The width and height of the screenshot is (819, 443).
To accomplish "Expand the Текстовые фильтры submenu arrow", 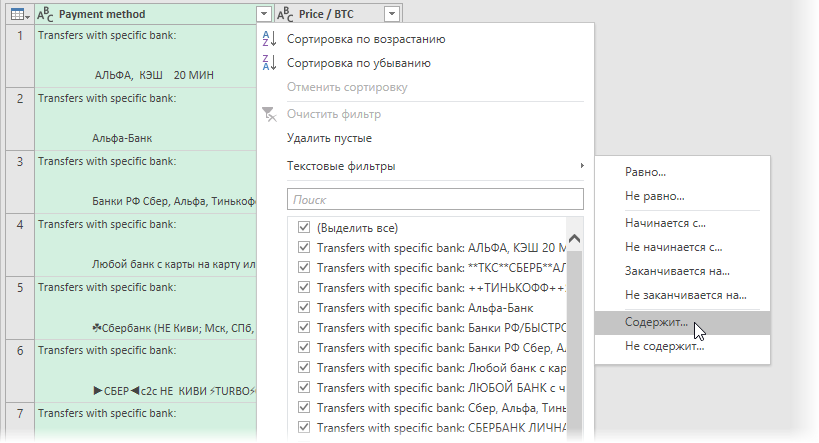I will (582, 166).
